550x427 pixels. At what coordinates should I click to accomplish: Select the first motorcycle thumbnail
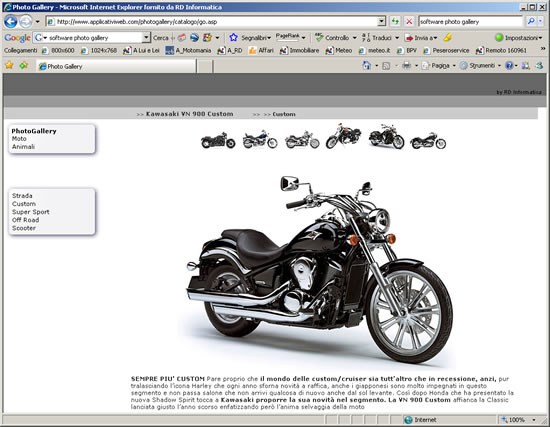(x=218, y=140)
